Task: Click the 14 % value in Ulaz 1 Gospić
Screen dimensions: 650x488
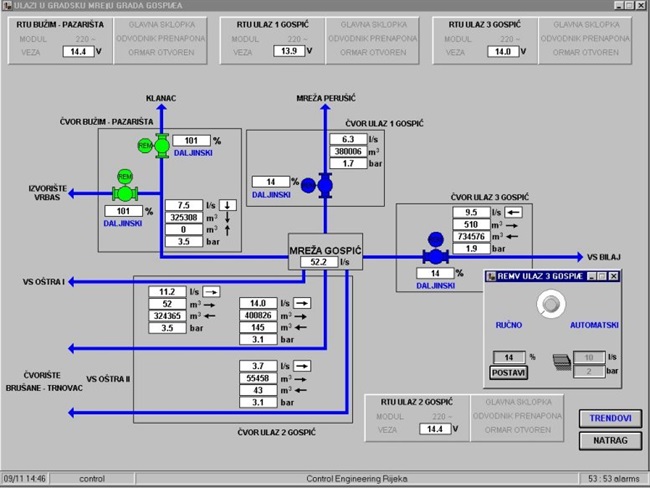Action: (x=271, y=182)
